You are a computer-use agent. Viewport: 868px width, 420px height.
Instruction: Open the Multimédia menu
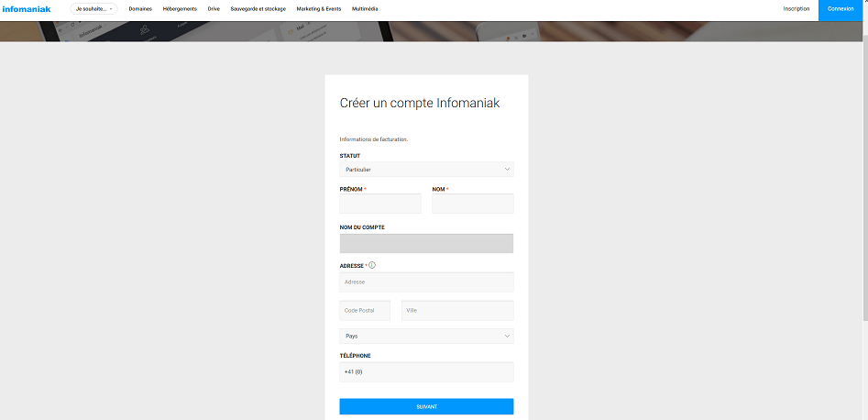coord(366,9)
